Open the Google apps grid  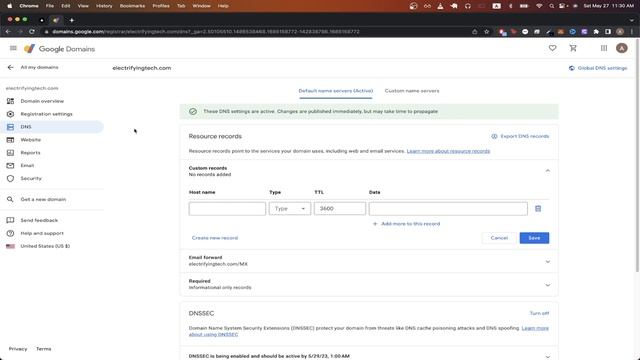[604, 48]
